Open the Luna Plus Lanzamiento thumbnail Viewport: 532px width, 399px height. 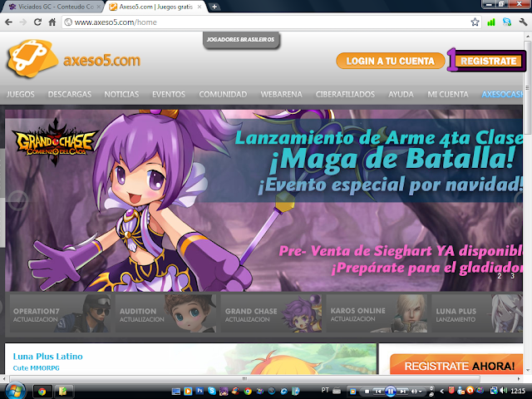(x=477, y=313)
